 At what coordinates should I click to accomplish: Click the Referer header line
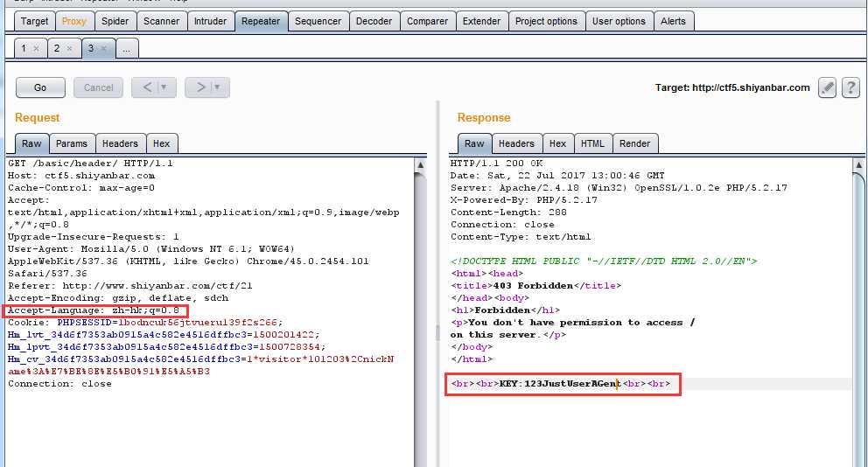[x=130, y=285]
